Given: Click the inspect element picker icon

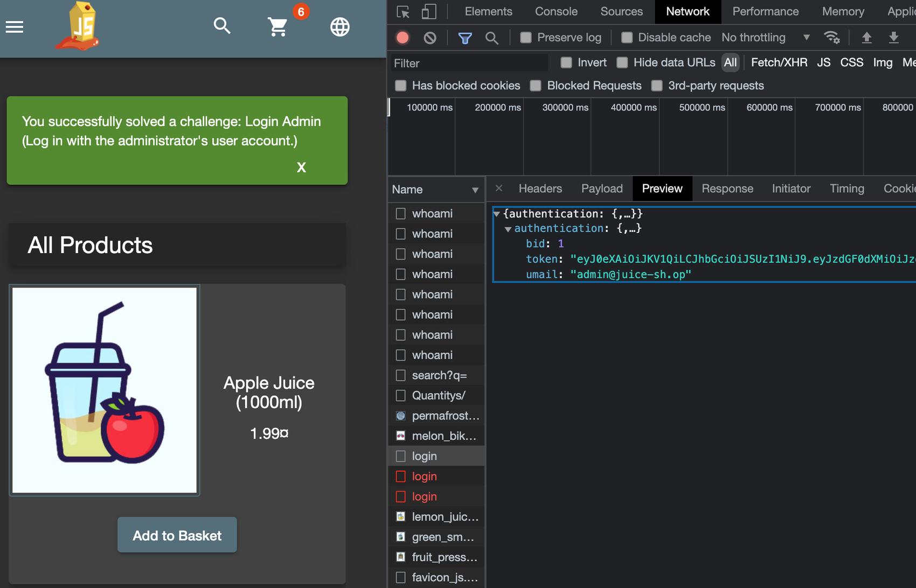Looking at the screenshot, I should pos(403,12).
